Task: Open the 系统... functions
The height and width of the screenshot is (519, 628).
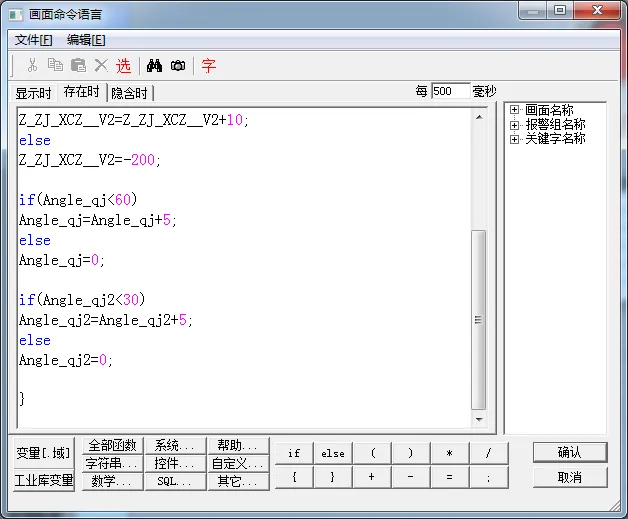Action: click(175, 445)
